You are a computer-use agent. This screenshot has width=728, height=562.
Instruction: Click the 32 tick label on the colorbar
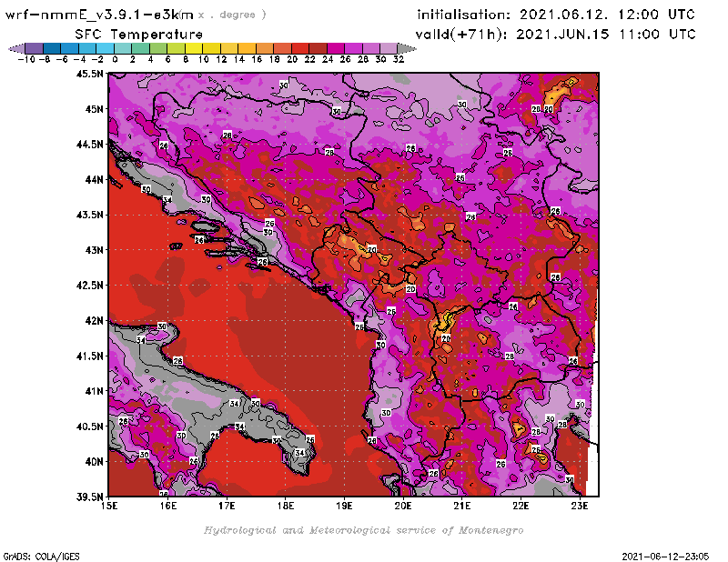pos(399,59)
